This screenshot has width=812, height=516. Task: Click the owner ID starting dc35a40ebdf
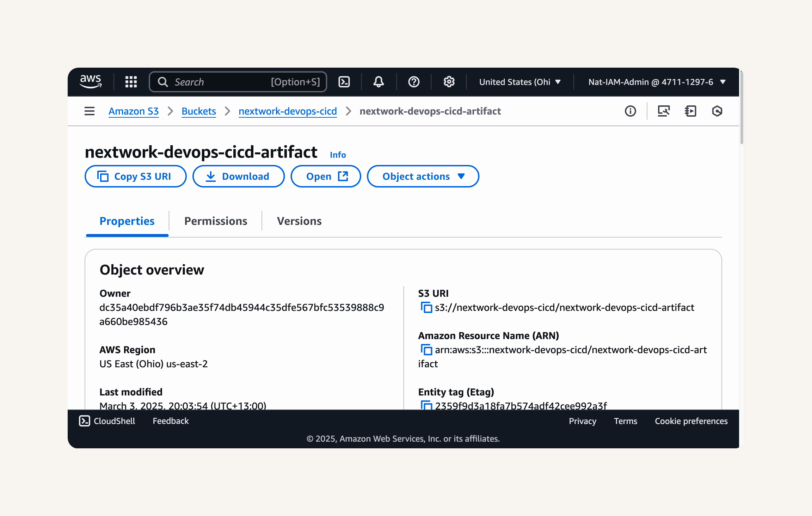242,314
